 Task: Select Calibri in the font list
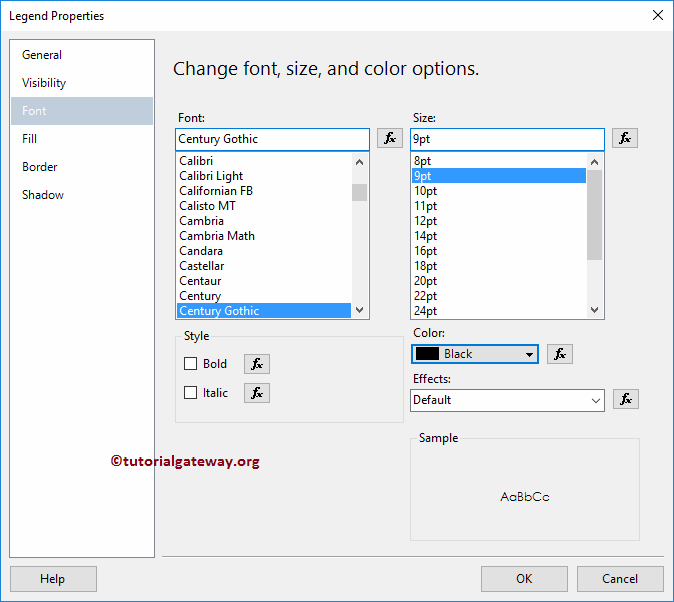264,161
